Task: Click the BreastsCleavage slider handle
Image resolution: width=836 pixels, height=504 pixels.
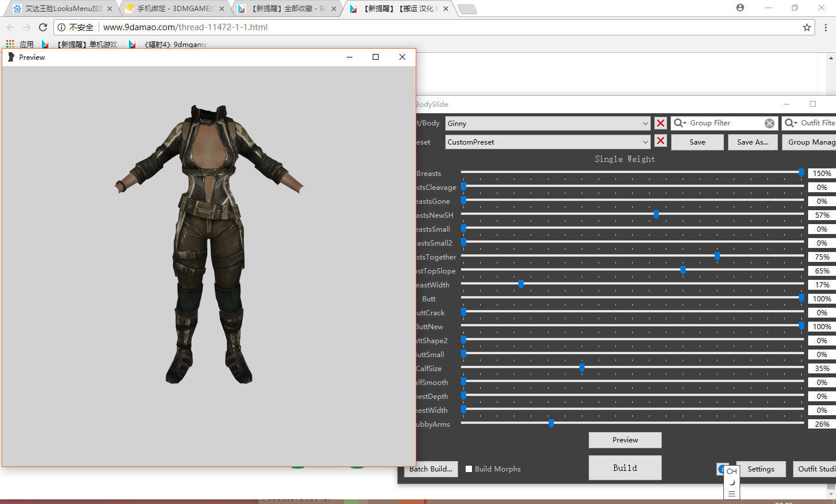Action: tap(463, 186)
